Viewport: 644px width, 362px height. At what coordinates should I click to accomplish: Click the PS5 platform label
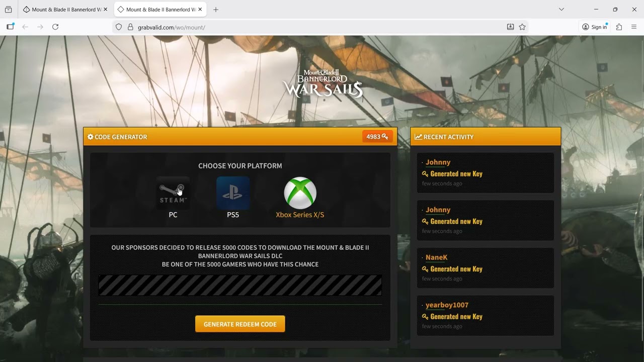233,215
